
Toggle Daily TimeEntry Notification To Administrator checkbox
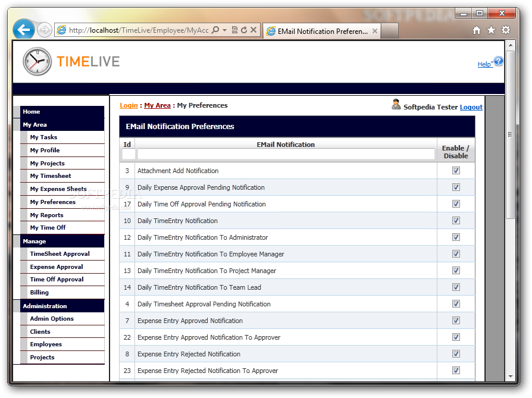click(456, 237)
